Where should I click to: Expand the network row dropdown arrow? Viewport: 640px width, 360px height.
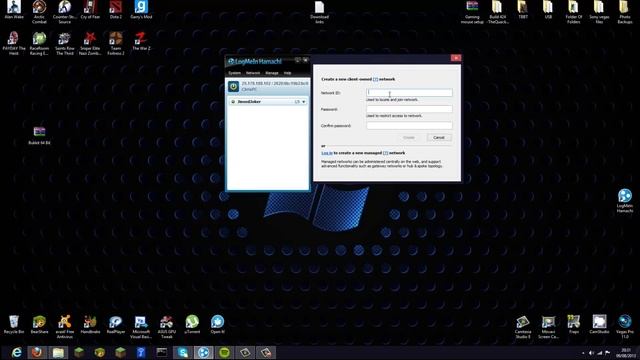coord(304,102)
